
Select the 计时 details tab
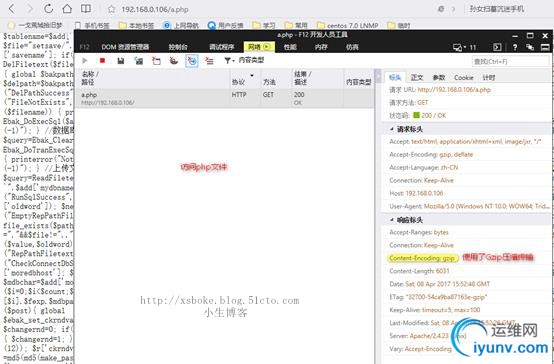pyautogui.click(x=489, y=77)
